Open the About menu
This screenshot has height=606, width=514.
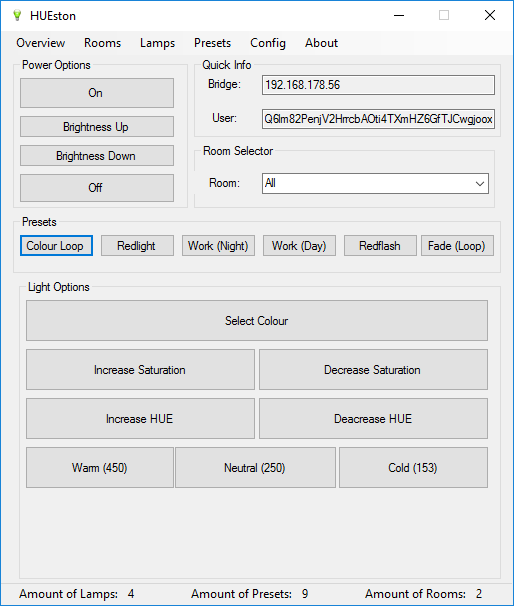tap(322, 43)
